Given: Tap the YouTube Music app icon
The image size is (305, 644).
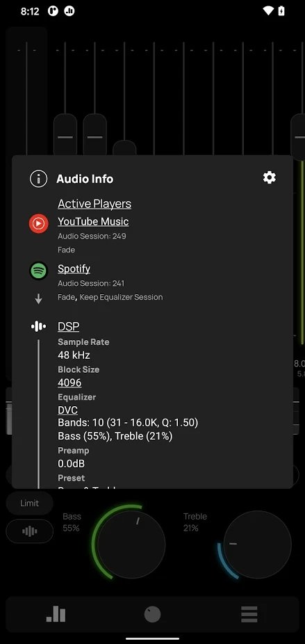Looking at the screenshot, I should pyautogui.click(x=39, y=223).
